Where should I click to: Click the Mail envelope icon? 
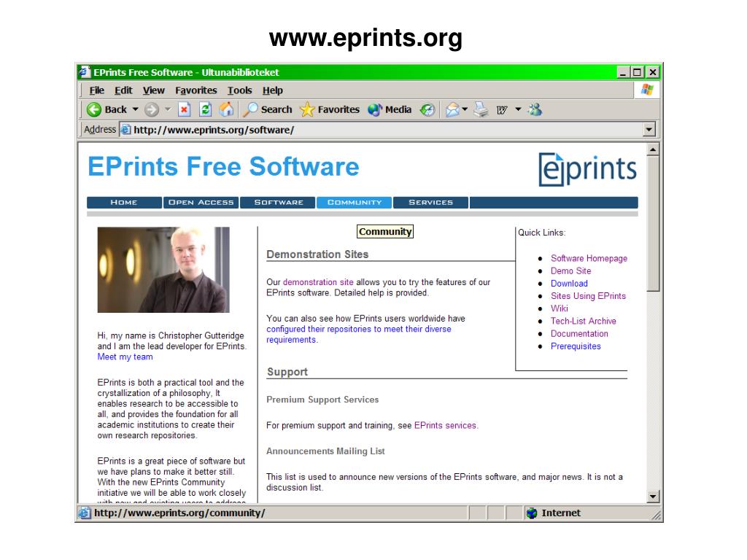452,110
